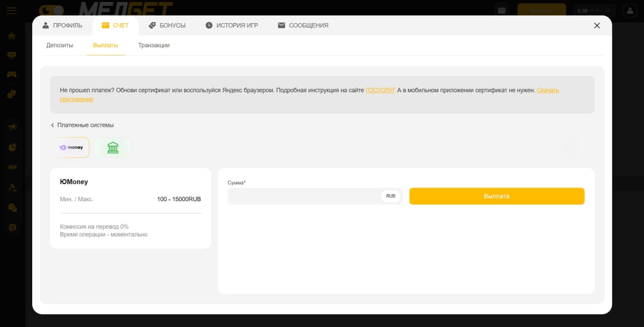644x327 pixels.
Task: Click the phone icon in sidebar
Action: (12, 227)
